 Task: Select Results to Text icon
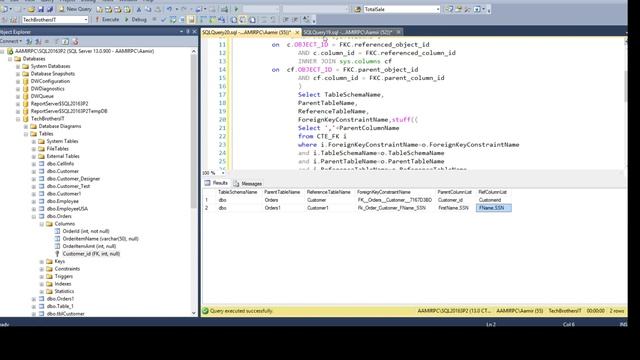(234, 19)
